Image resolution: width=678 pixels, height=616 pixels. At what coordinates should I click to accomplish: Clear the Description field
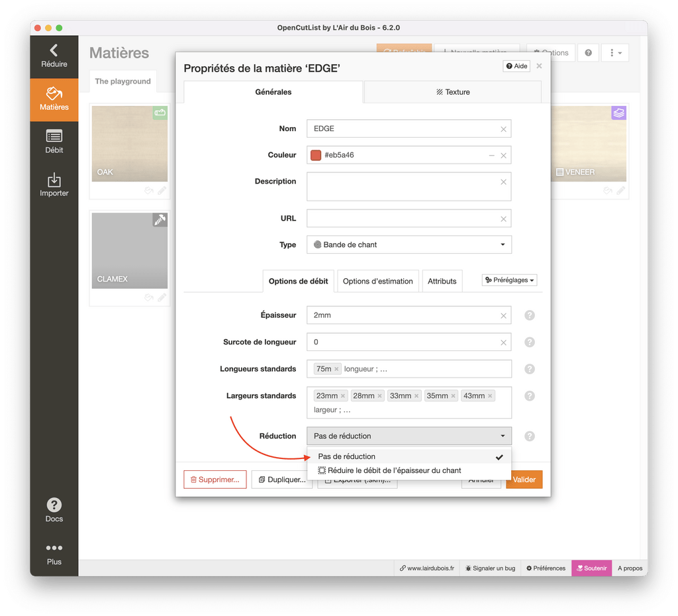click(x=503, y=182)
